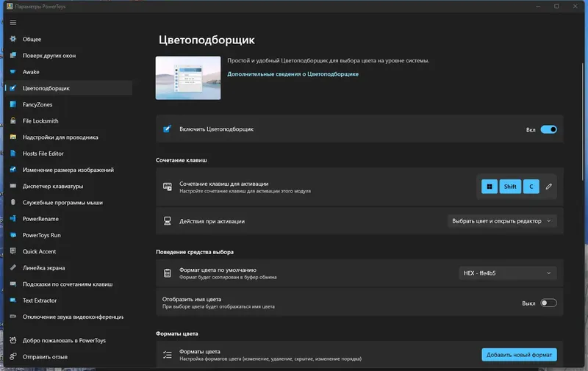Click color picker icon beside Включить Цветоподборщик
This screenshot has width=588, height=371.
(168, 129)
